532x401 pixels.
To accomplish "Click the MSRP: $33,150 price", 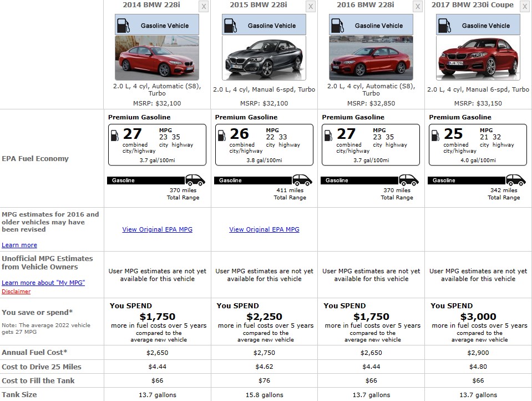I will click(478, 103).
